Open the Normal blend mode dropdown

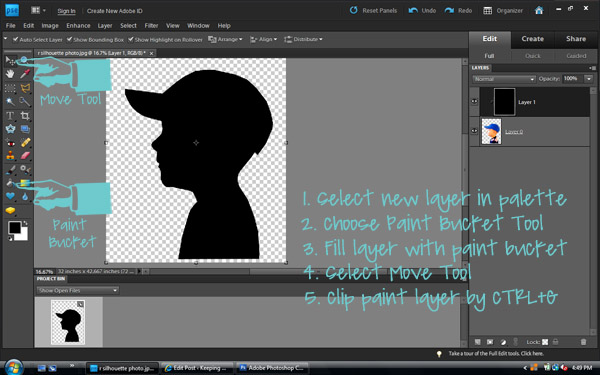[x=504, y=79]
